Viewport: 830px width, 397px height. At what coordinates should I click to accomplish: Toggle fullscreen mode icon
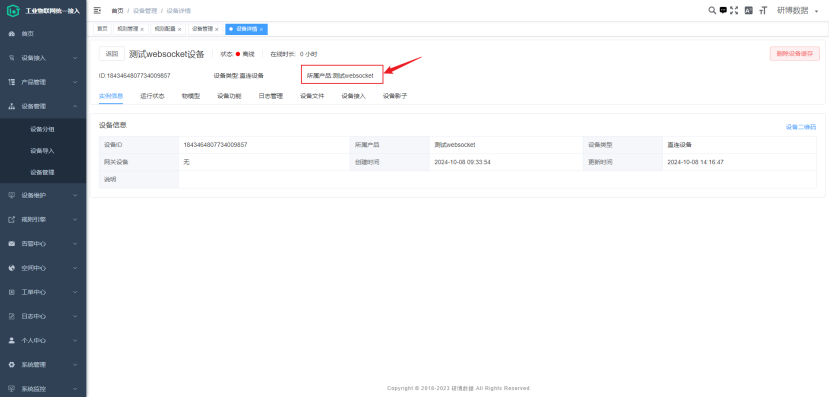tap(734, 10)
